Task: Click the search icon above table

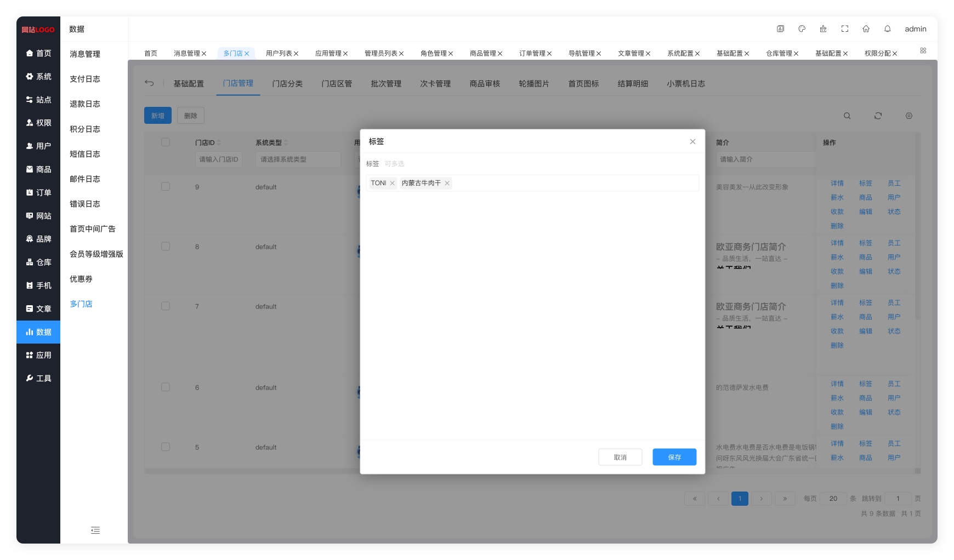Action: click(x=847, y=116)
